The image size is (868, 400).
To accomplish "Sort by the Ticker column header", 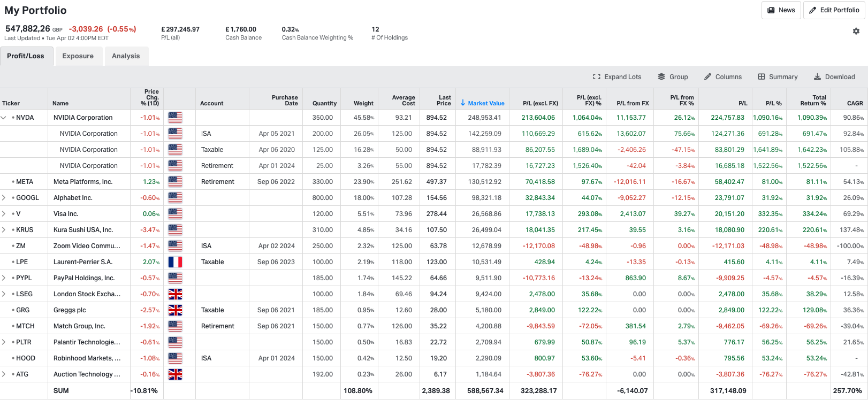I will tap(11, 103).
